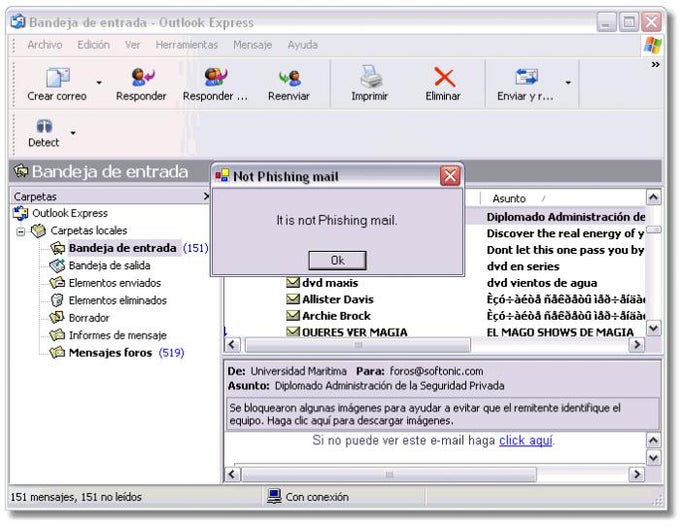Click the Enviar y recibir icon
The height and width of the screenshot is (527, 680).
click(x=526, y=77)
